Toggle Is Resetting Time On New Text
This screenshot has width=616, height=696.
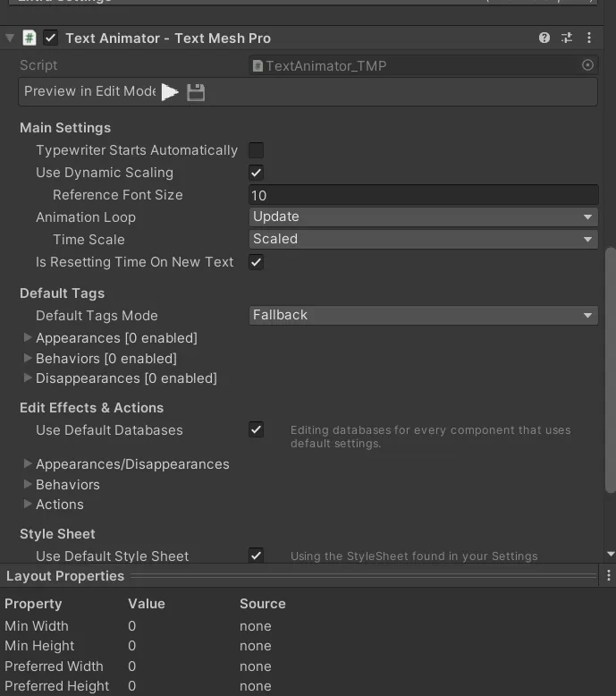tap(256, 262)
